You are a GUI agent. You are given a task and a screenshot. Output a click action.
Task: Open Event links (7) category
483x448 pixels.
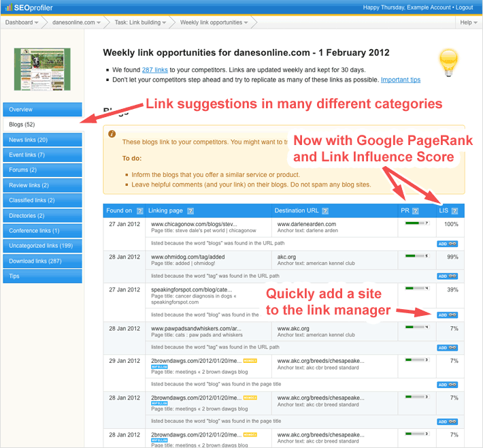(x=42, y=155)
